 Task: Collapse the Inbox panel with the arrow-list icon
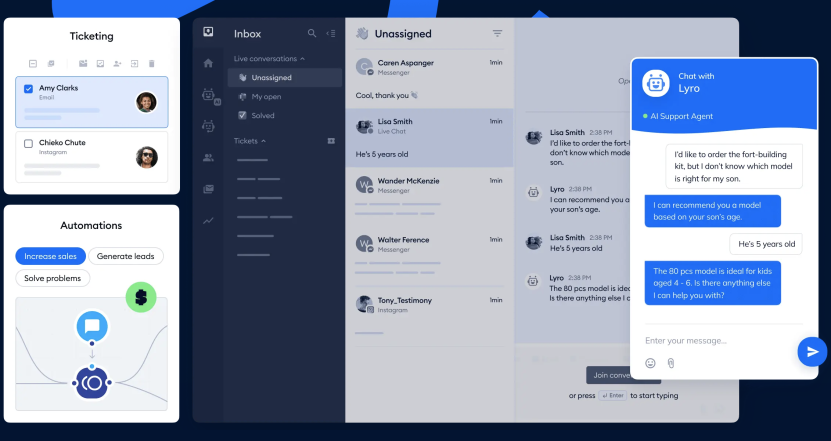(331, 33)
